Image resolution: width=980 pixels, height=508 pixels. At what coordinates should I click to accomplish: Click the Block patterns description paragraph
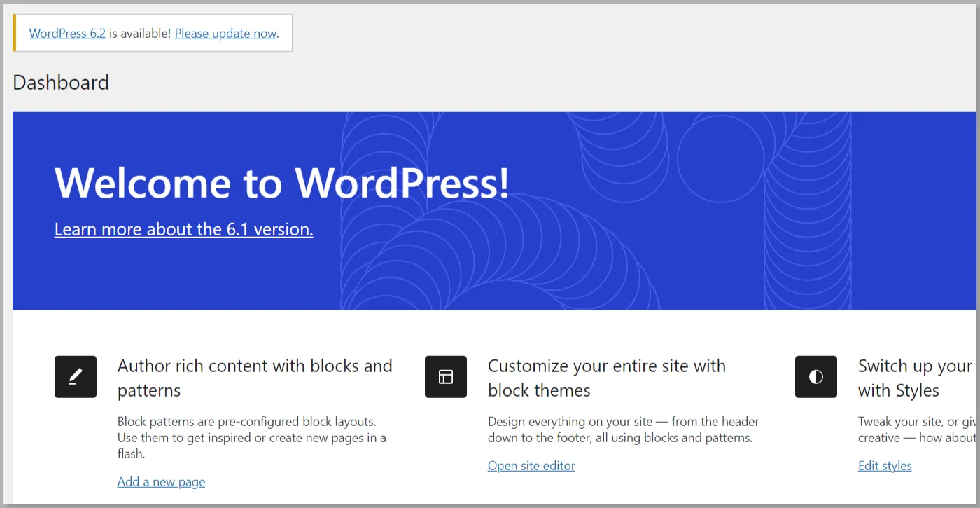(252, 438)
